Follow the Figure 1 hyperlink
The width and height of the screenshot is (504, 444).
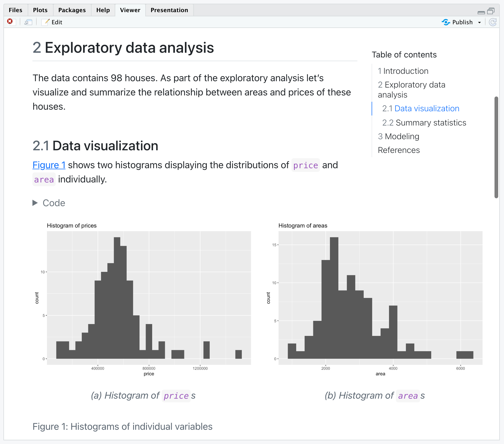click(49, 165)
